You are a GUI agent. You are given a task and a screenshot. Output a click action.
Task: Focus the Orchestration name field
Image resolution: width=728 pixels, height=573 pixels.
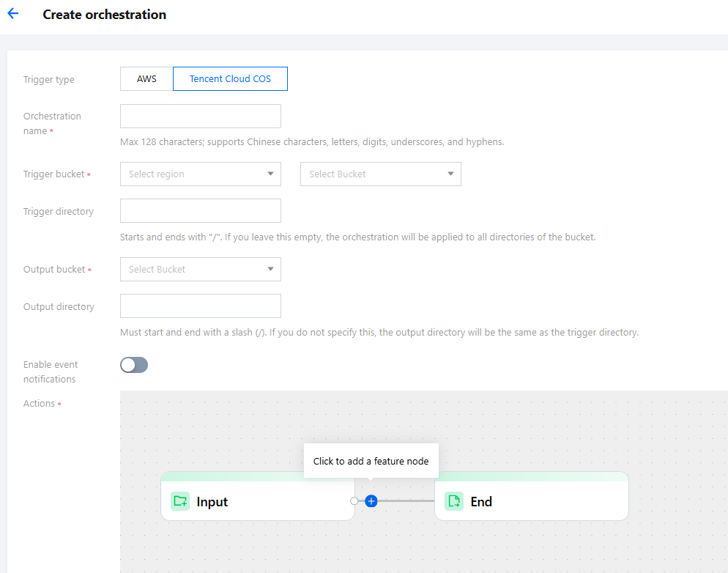pyautogui.click(x=200, y=117)
